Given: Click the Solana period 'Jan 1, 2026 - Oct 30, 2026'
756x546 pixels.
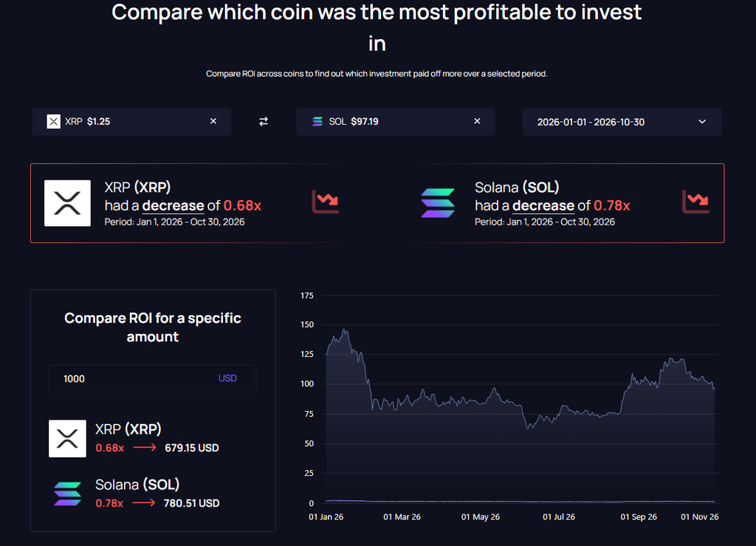Looking at the screenshot, I should coord(561,222).
